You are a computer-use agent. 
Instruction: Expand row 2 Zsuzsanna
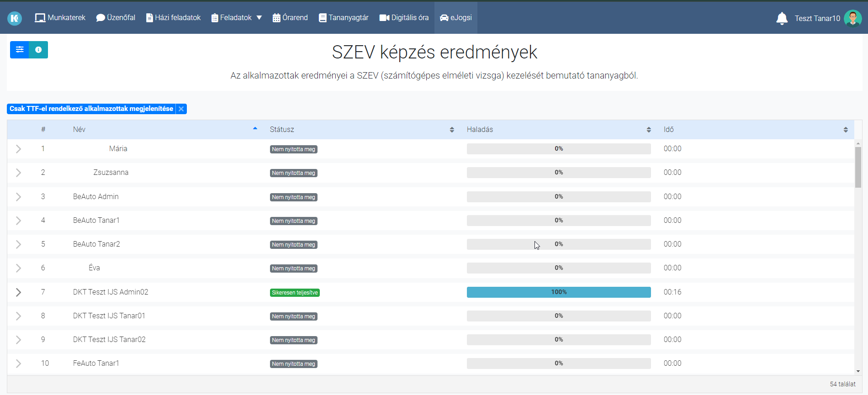tap(18, 173)
